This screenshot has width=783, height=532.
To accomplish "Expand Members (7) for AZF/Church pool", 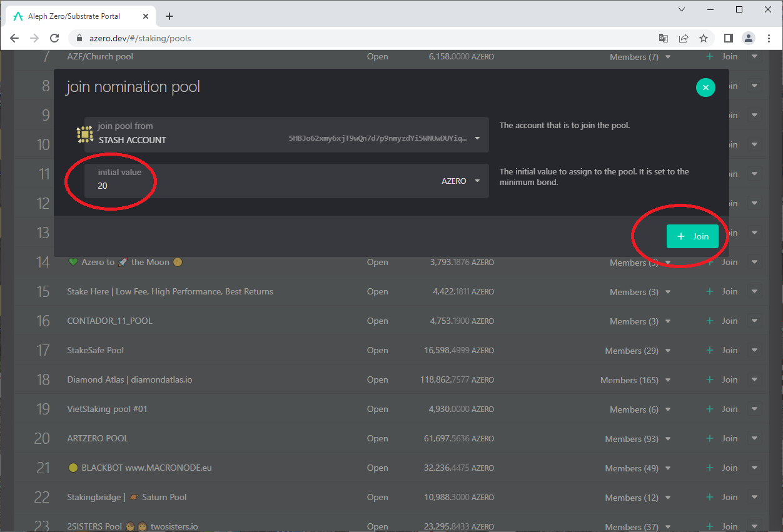I will pyautogui.click(x=640, y=57).
